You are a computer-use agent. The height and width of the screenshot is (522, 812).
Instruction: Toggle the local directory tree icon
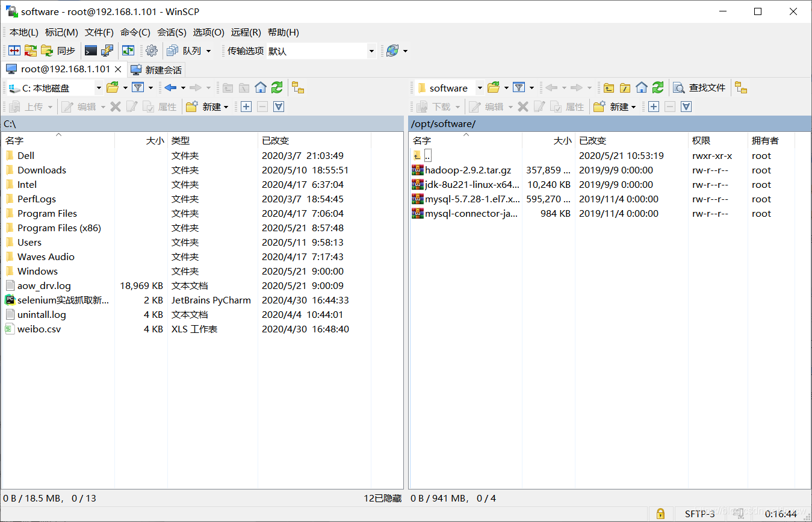coord(297,88)
